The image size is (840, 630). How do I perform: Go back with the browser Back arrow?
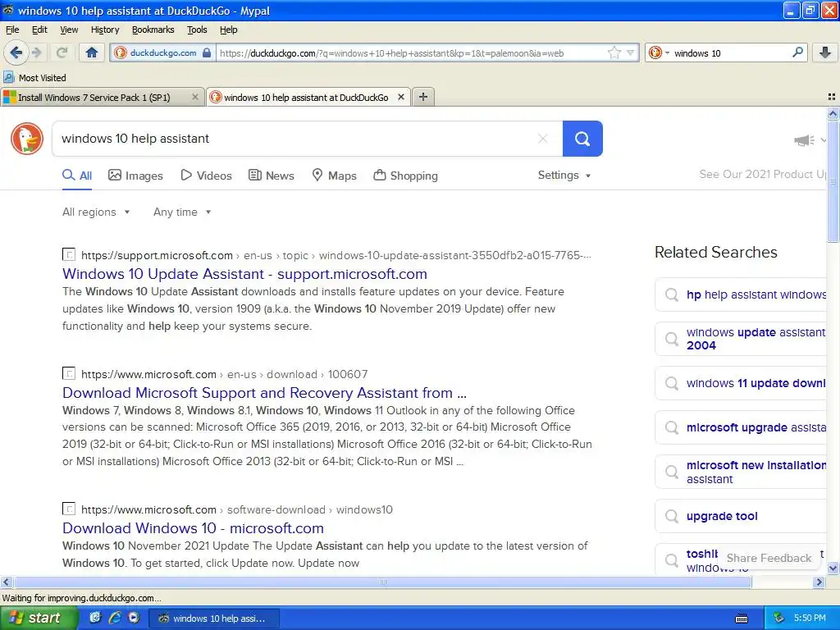point(16,52)
